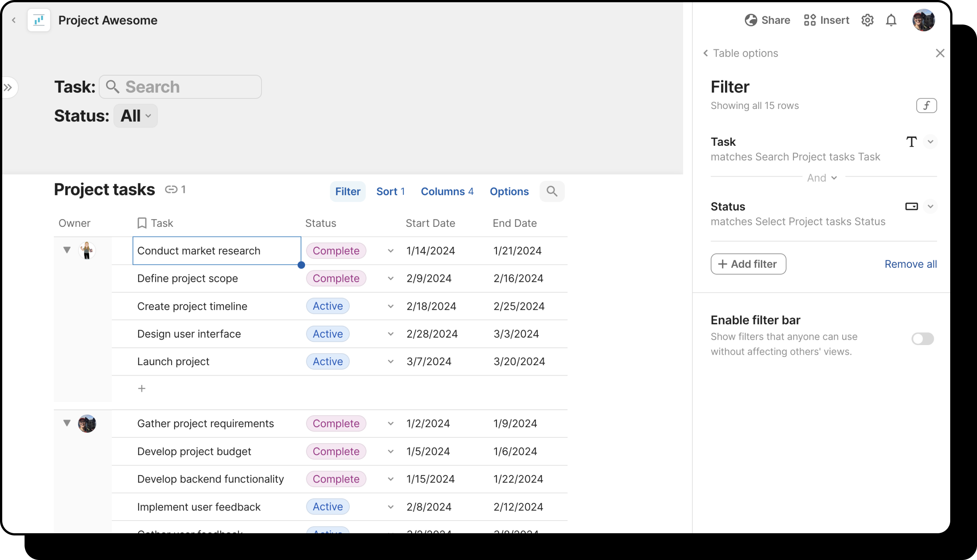Image resolution: width=977 pixels, height=560 pixels.
Task: Click the Insert icon in the top toolbar
Action: 810,20
